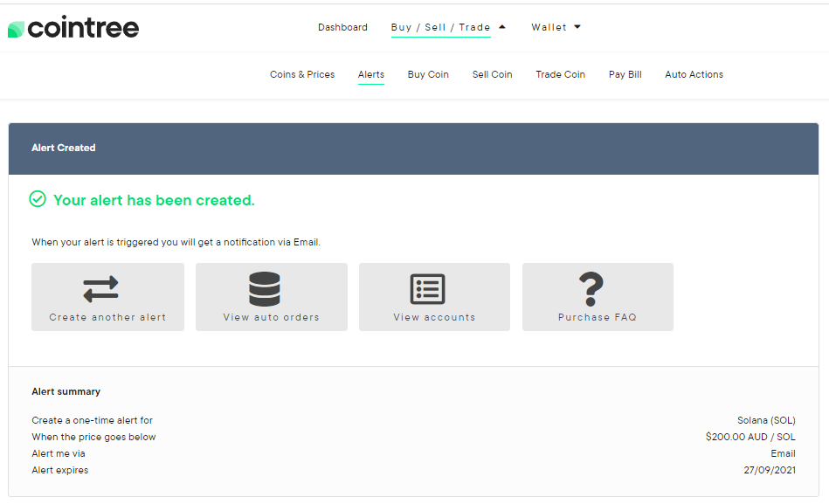Open the Trade Coin tab
The height and width of the screenshot is (504, 829).
561,74
